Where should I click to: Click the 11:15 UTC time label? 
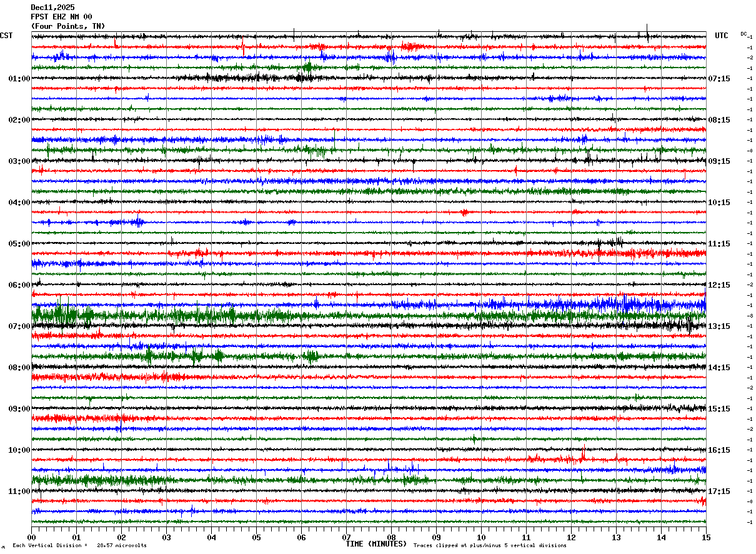pos(719,244)
